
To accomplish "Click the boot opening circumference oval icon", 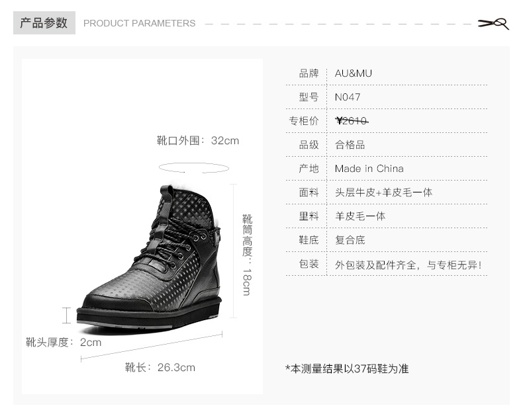I will point(194,168).
